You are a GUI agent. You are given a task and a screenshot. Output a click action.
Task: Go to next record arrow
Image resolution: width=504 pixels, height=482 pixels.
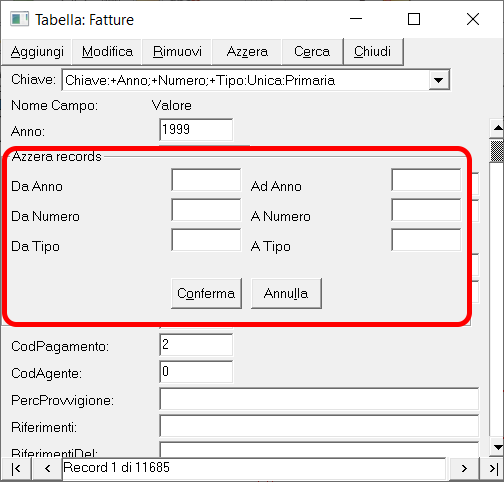coord(464,469)
